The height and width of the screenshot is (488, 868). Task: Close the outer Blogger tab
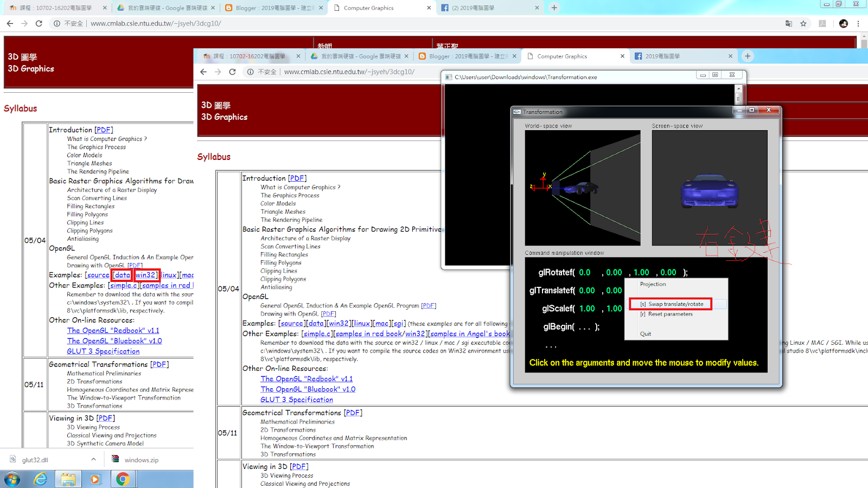pyautogui.click(x=321, y=8)
